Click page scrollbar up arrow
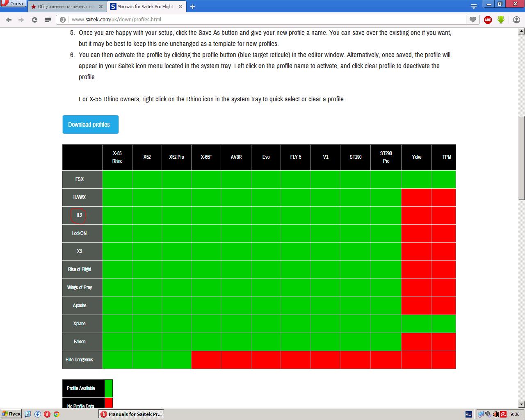The width and height of the screenshot is (525, 420). click(x=522, y=31)
